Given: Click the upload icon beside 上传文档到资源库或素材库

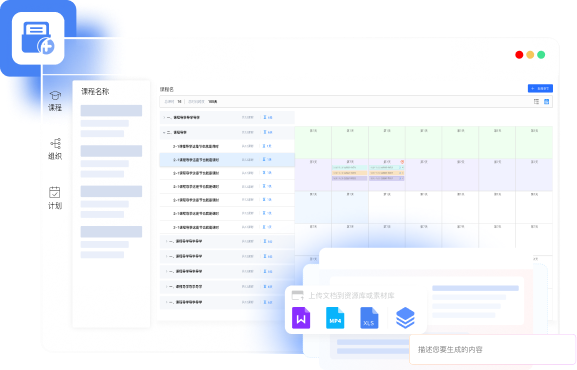Looking at the screenshot, I should [x=297, y=295].
